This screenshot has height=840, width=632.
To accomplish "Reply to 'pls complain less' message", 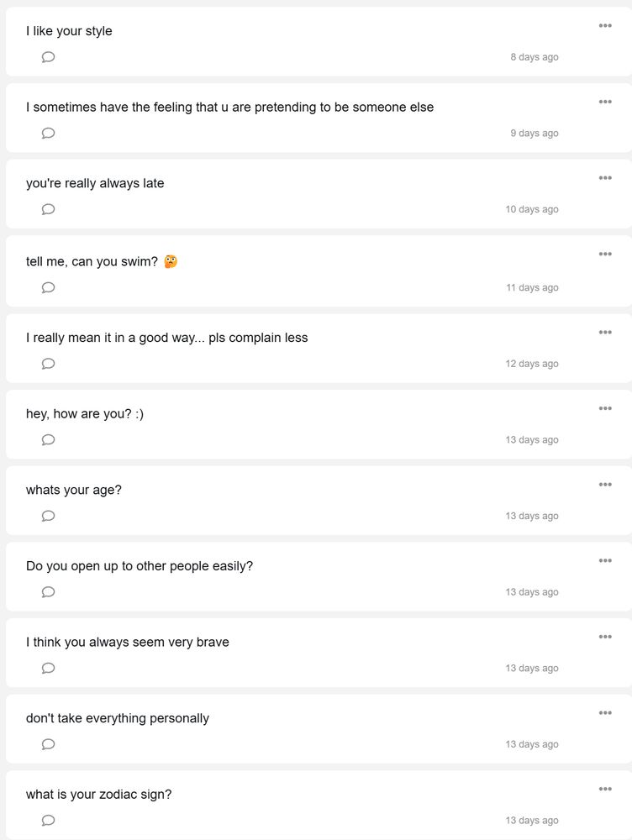I will pos(49,364).
